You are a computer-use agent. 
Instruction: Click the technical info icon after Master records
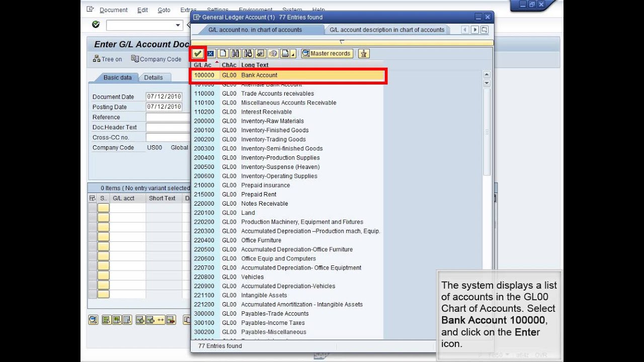point(364,54)
